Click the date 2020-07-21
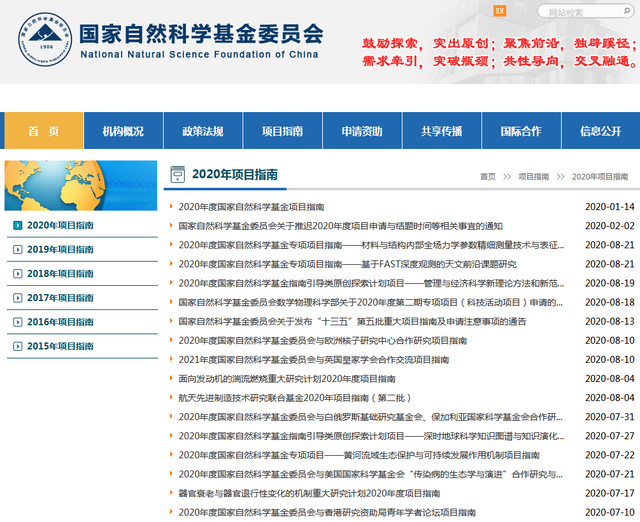 610,474
